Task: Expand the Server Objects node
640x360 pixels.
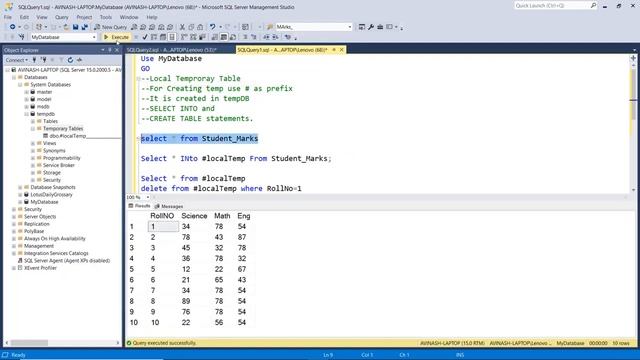Action: coord(13,217)
